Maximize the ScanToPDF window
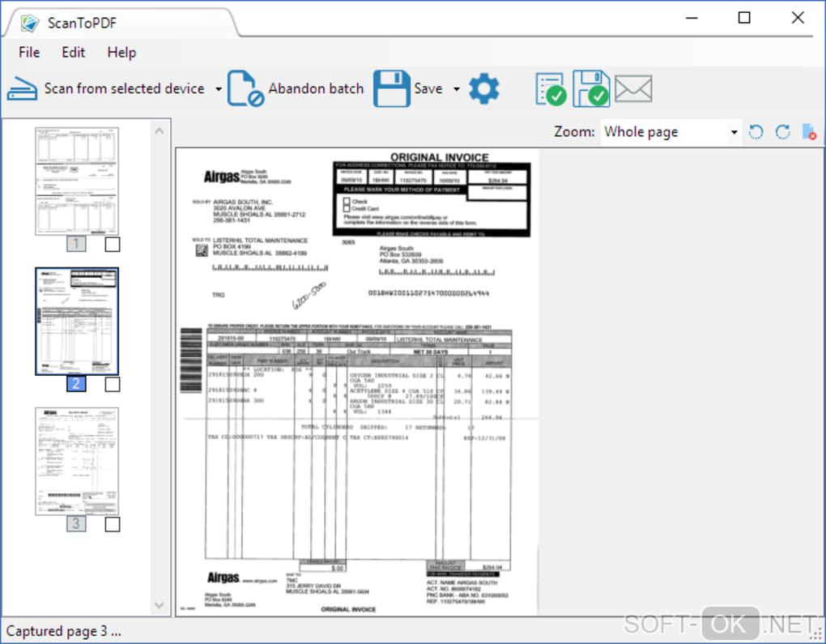This screenshot has height=644, width=826. (744, 18)
